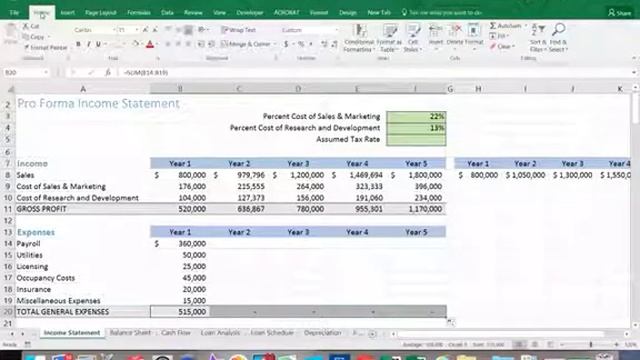The image size is (640, 360).
Task: Open the View ribbon tab
Action: point(220,13)
